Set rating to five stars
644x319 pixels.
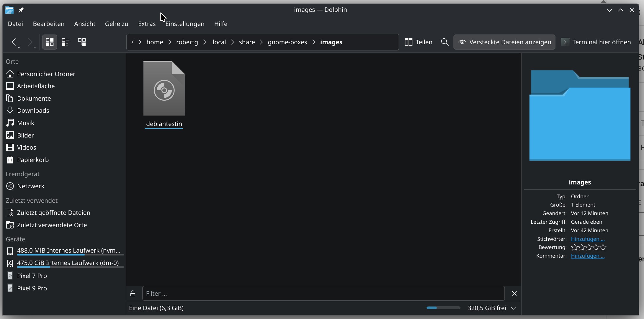point(603,247)
